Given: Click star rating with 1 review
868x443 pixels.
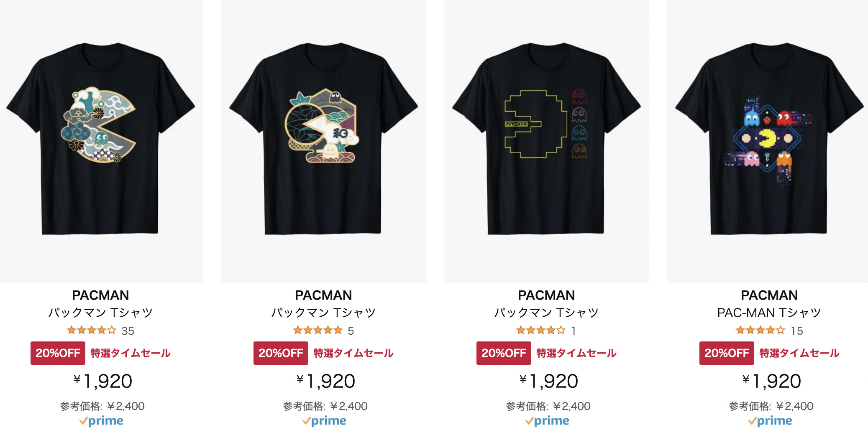Looking at the screenshot, I should point(540,331).
